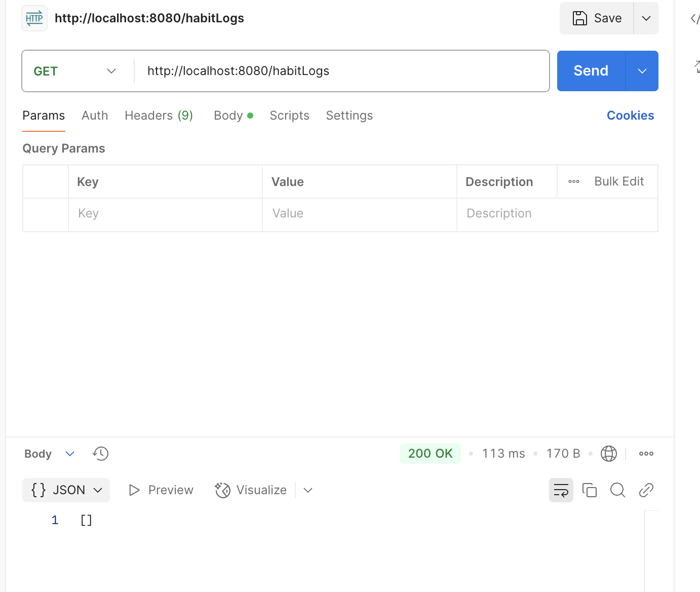Send the request with the Send button
Viewport: 700px width, 592px height.
click(591, 71)
